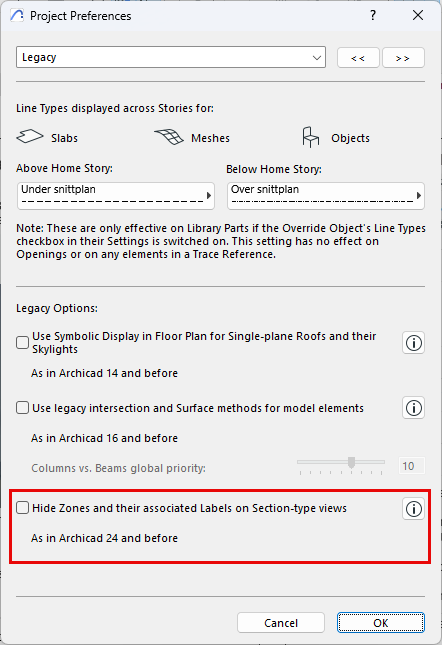Click the Cancel button
The width and height of the screenshot is (442, 645).
click(281, 623)
